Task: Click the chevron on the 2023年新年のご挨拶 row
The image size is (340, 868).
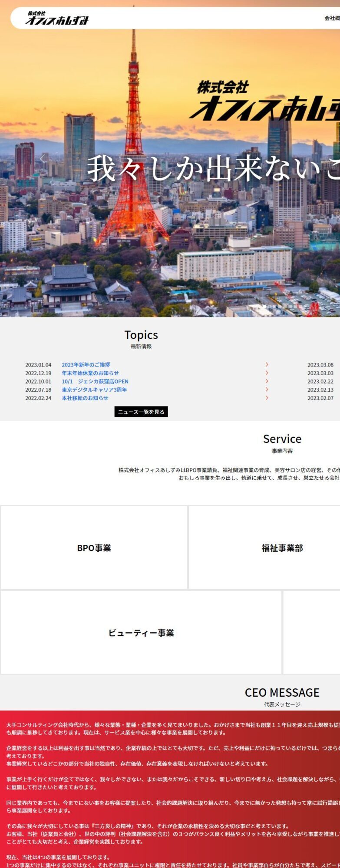Action: (x=267, y=364)
